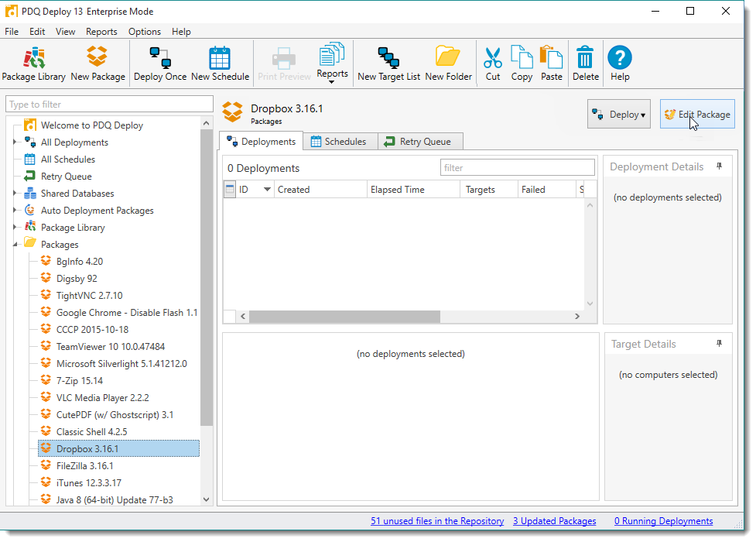756x542 pixels.
Task: Open the Deploy button dropdown
Action: click(618, 115)
